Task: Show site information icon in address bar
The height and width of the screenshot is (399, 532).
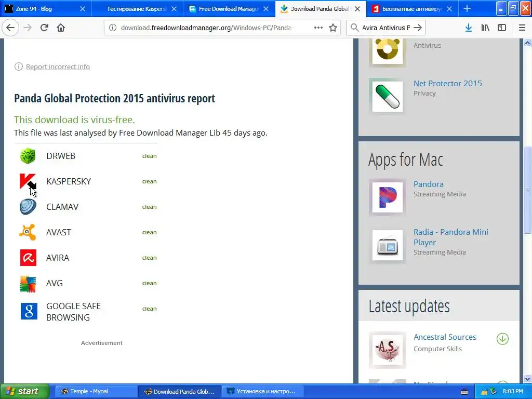Action: click(x=113, y=28)
